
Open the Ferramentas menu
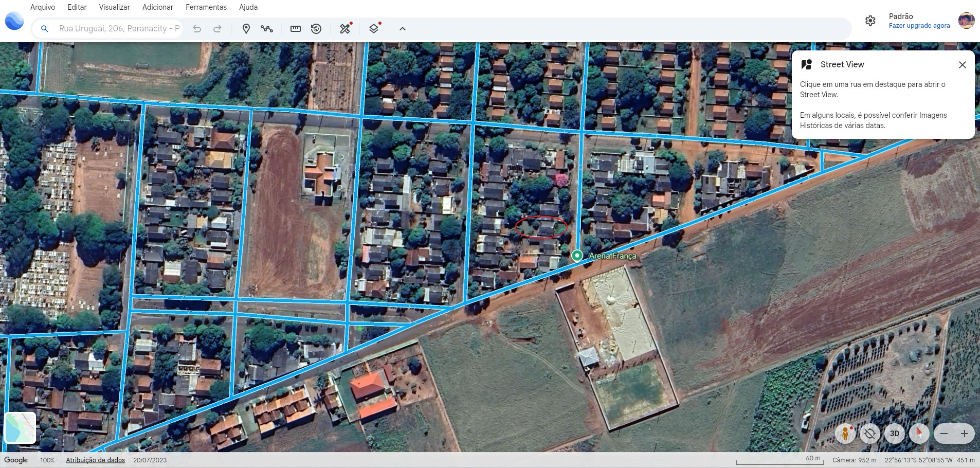206,7
